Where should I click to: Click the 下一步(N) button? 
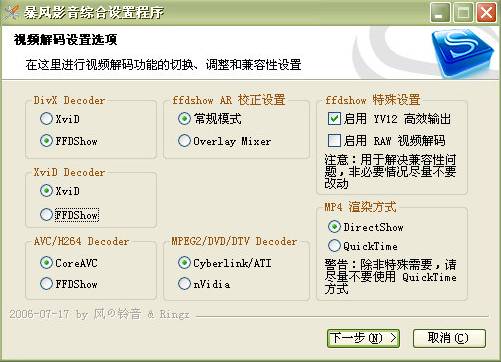click(x=363, y=338)
